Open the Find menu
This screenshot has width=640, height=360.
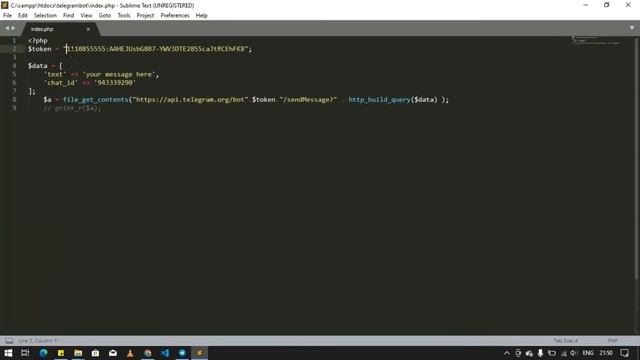click(68, 16)
